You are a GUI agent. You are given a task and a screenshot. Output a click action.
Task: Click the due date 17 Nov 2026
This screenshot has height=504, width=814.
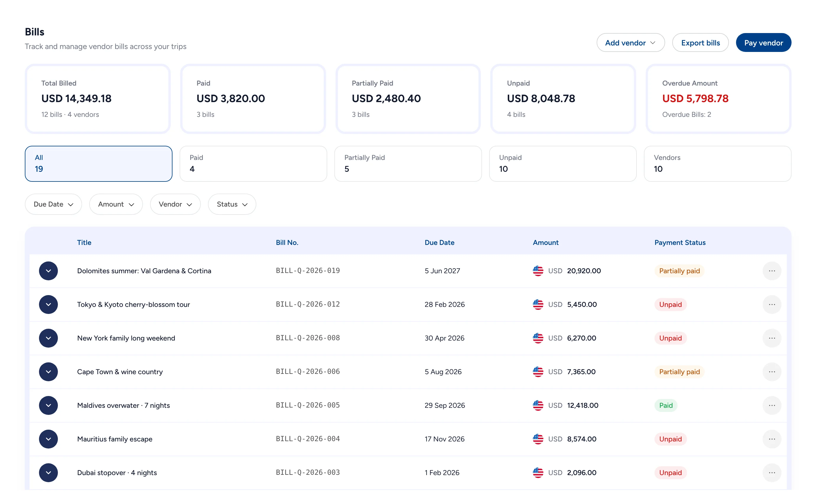445,439
